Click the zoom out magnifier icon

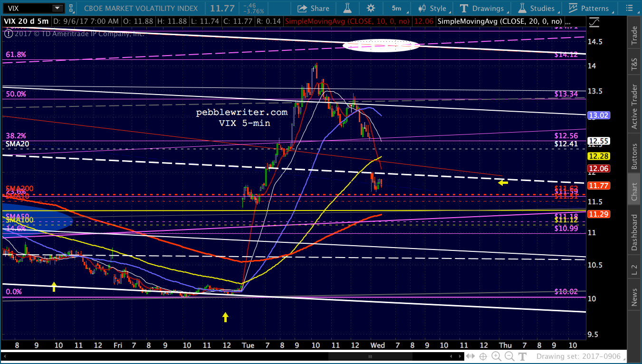(x=508, y=356)
